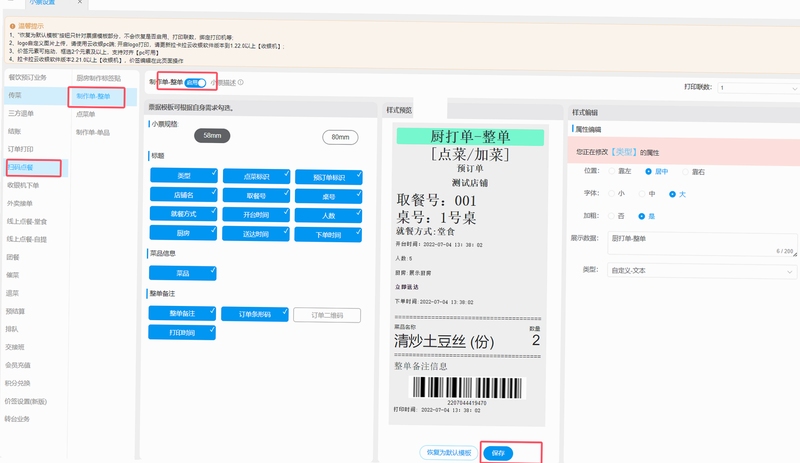Screen dimensions: 800x463
Task: Click the 展示数据 text field
Action: 702,243
